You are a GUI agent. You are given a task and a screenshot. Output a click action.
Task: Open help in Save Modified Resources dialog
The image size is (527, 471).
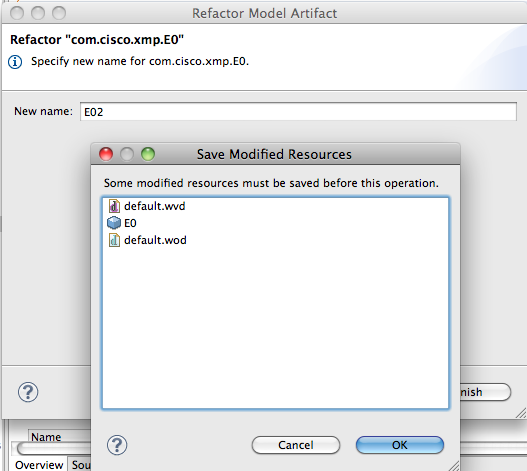tap(117, 445)
